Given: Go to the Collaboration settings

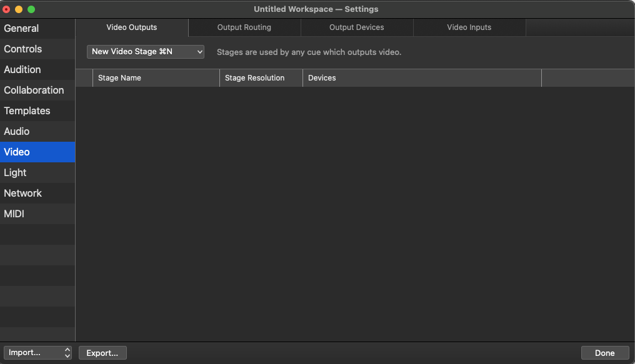Looking at the screenshot, I should pos(34,90).
